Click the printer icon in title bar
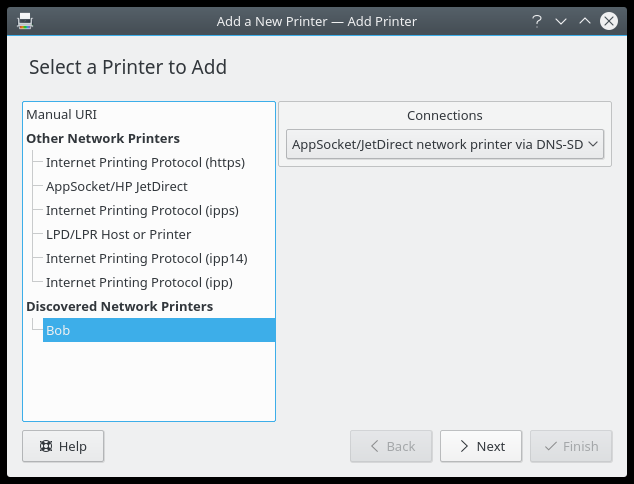 click(24, 20)
